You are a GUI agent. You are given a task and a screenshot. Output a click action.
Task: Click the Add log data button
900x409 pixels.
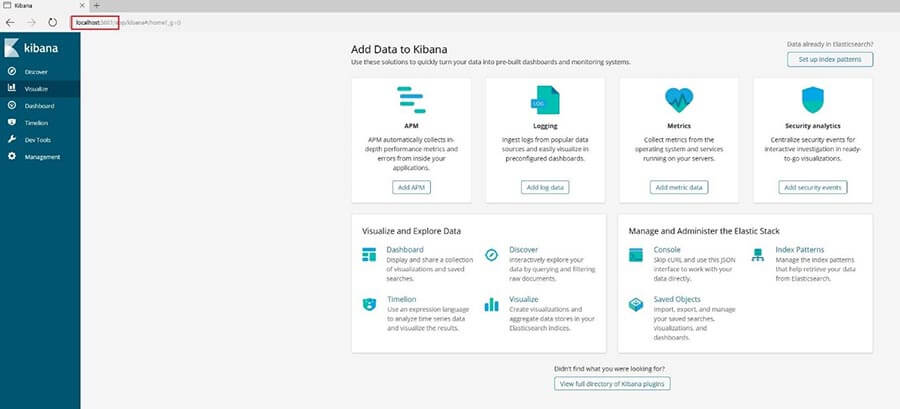click(545, 187)
